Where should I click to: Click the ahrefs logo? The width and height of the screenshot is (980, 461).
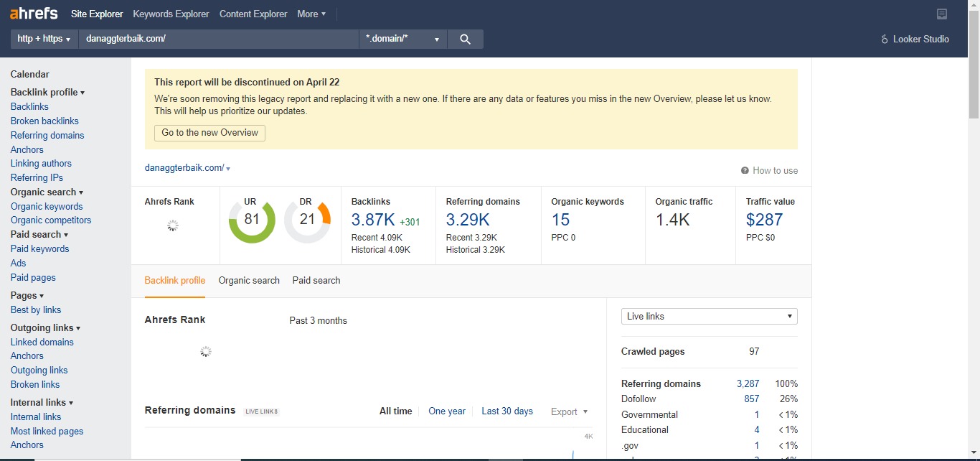(x=34, y=14)
